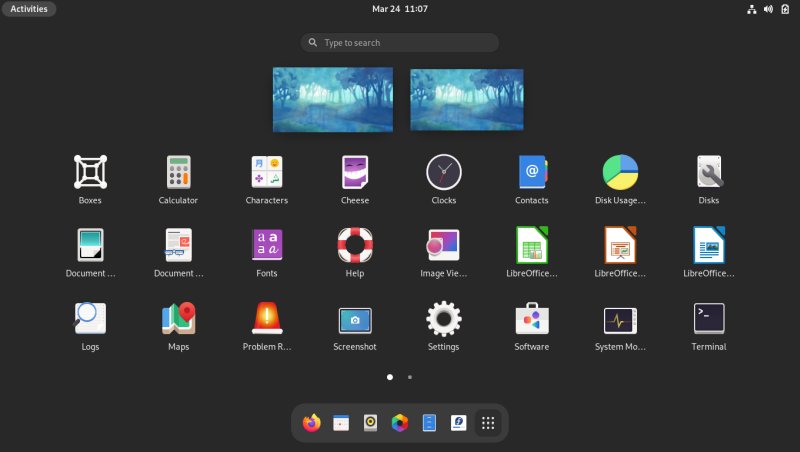Launch the Cheese webcam app
The image size is (800, 452).
pyautogui.click(x=355, y=180)
